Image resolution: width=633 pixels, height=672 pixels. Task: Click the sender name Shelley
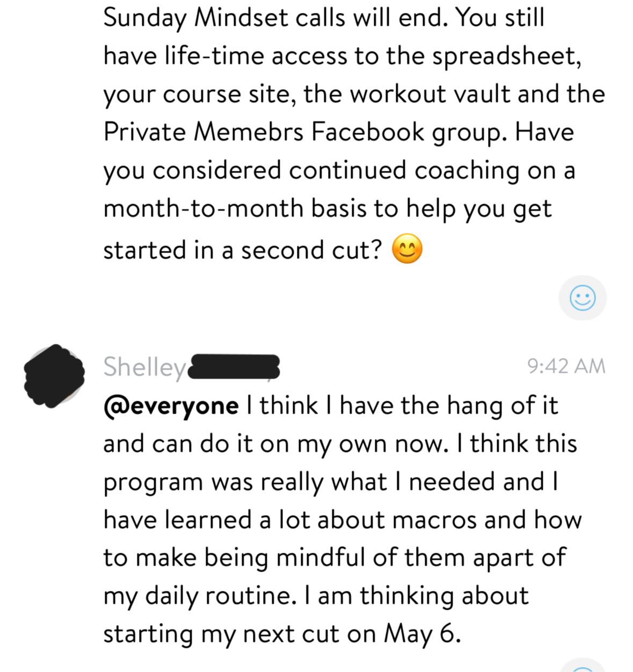click(x=144, y=367)
